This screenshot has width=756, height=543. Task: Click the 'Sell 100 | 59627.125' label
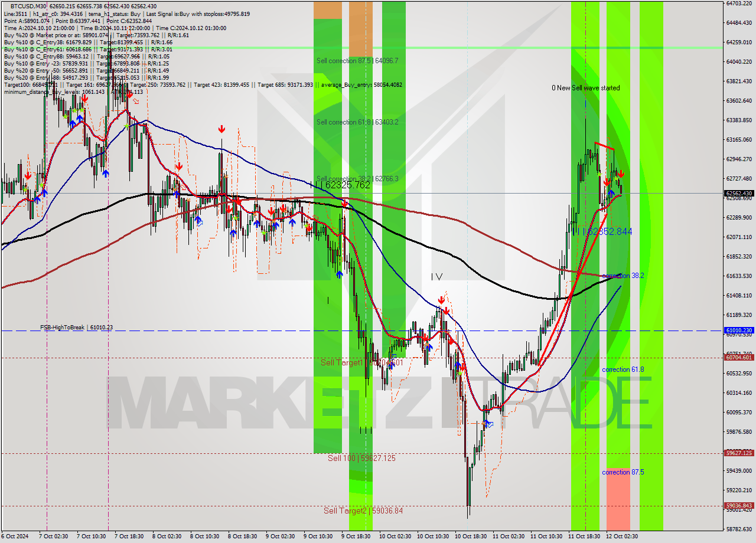(x=362, y=458)
